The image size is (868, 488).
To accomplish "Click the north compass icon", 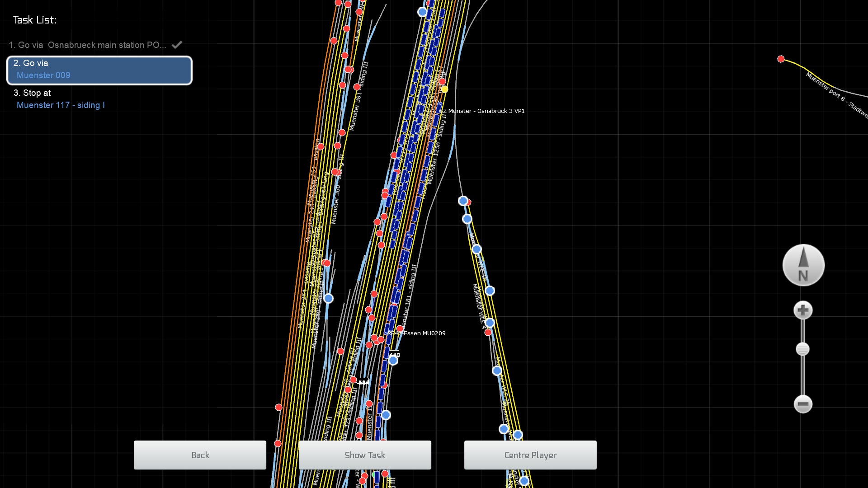I will [803, 266].
